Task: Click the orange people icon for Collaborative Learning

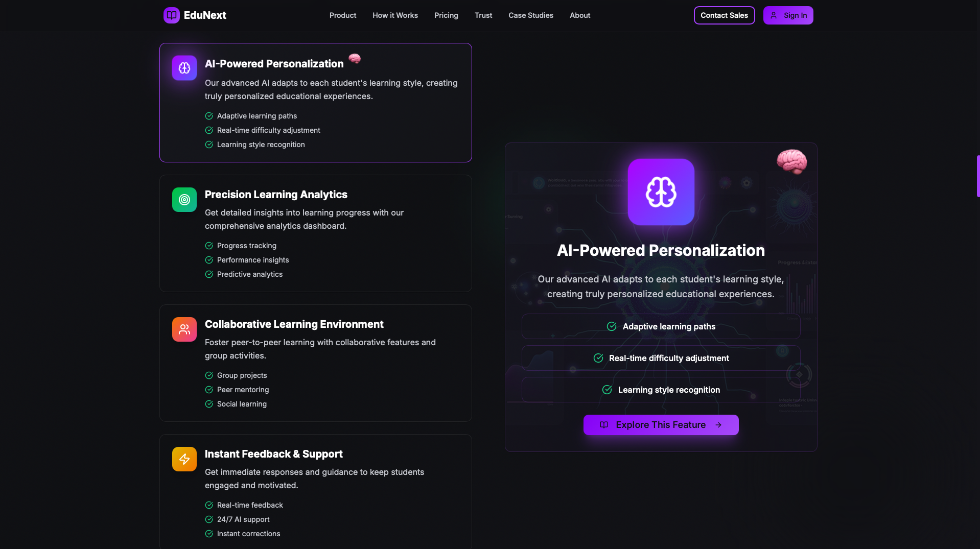Action: coord(184,329)
